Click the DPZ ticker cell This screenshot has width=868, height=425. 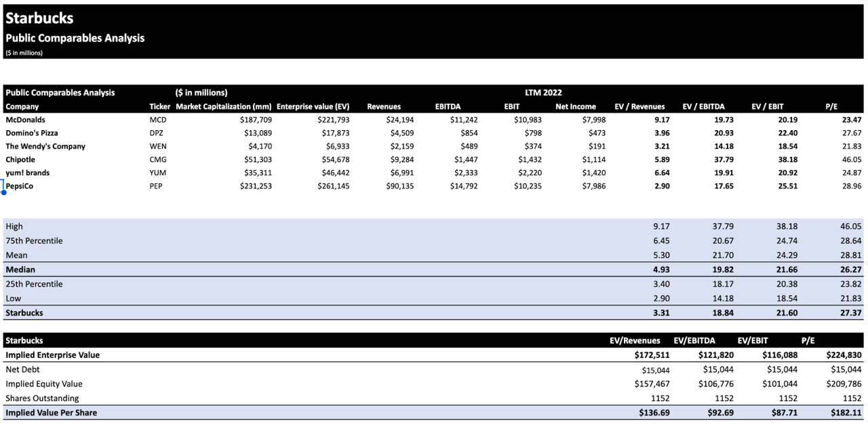coord(157,133)
